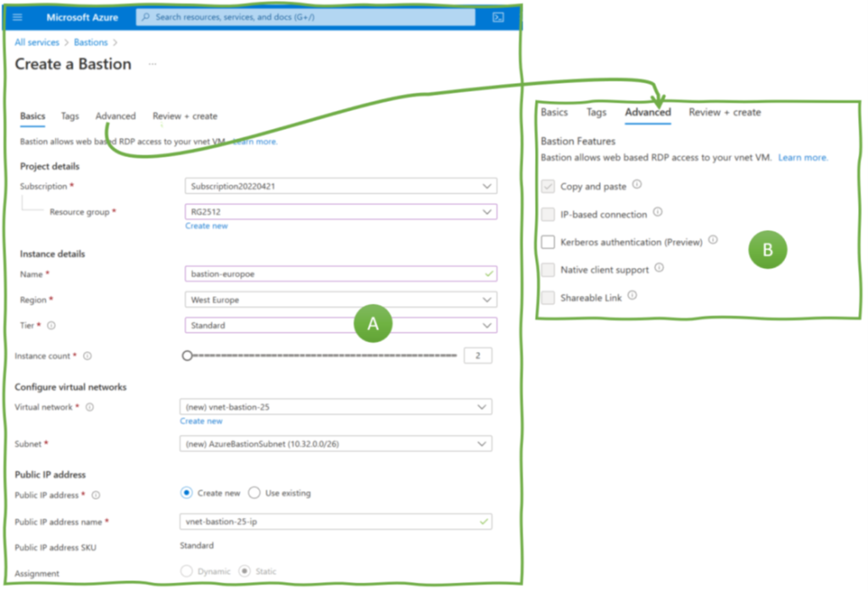Show the Copy and paste info icon
The image size is (868, 592).
[637, 184]
